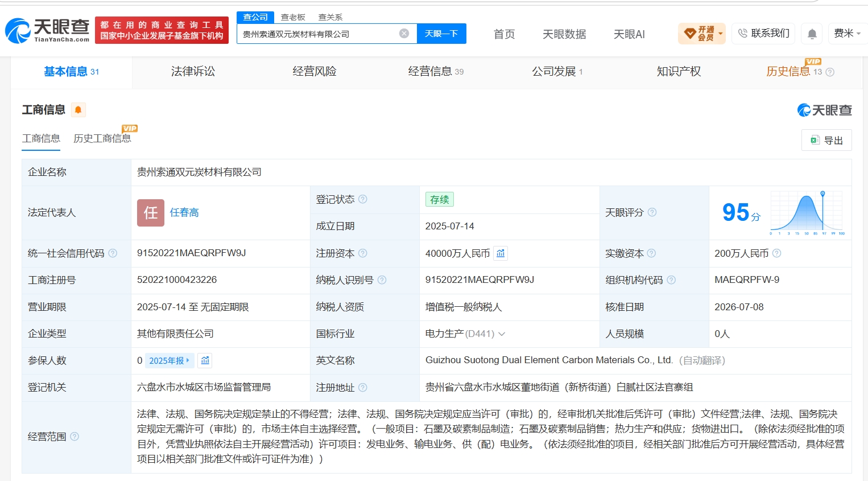Click the registered address 贵州省六盘水市水城区 text
The width and height of the screenshot is (868, 481).
559,387
